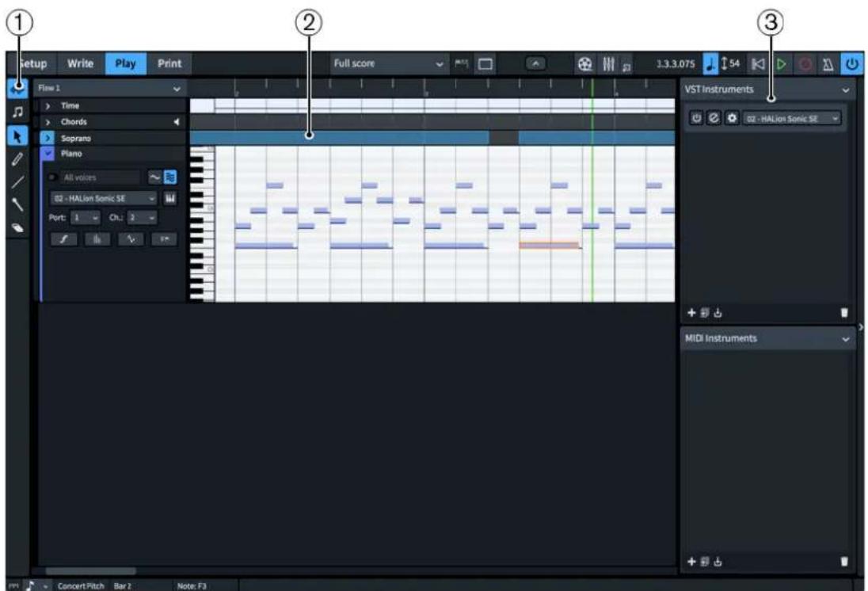Toggle the Piano track wave icon

(x=154, y=177)
